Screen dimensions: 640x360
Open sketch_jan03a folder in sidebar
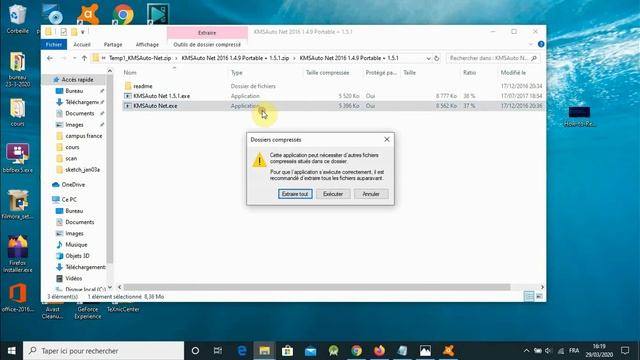point(82,169)
